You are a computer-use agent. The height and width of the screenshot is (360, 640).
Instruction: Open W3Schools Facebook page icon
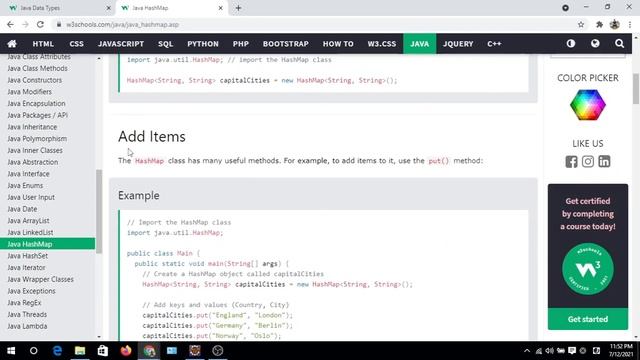[571, 162]
